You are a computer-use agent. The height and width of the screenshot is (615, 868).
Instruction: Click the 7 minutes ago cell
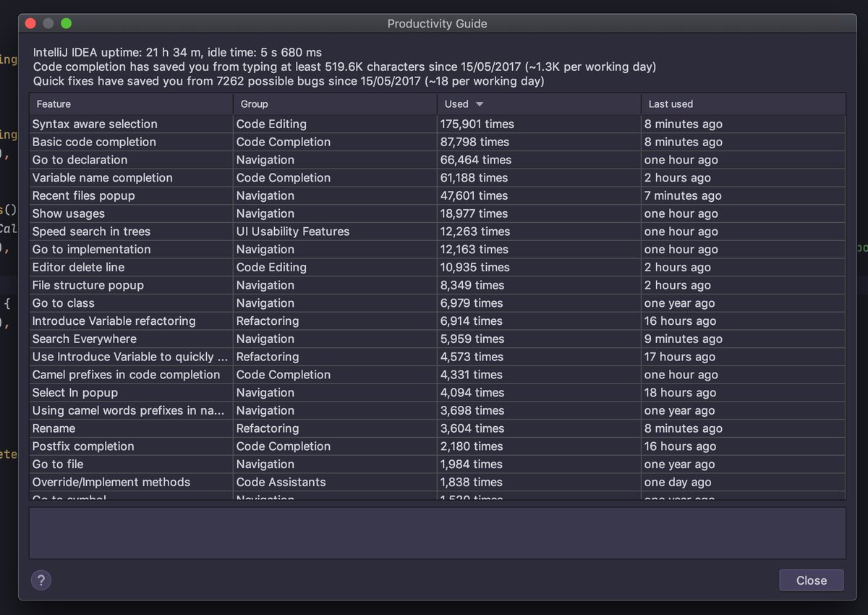743,195
